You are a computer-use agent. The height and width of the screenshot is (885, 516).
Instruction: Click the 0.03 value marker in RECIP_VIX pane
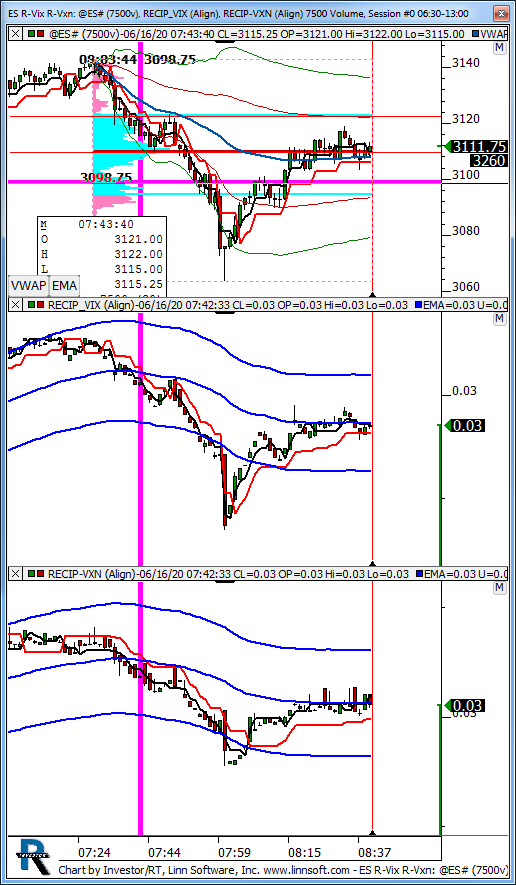coord(465,425)
